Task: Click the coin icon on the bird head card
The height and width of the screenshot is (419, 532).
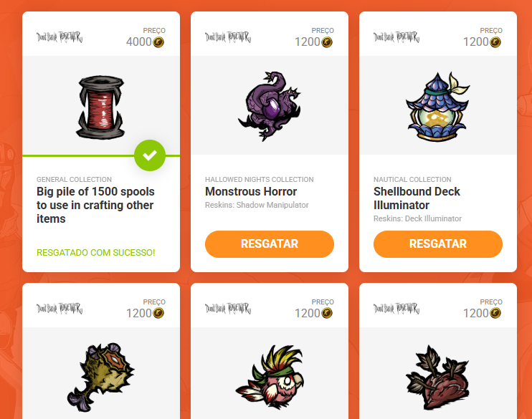Action: point(327,313)
